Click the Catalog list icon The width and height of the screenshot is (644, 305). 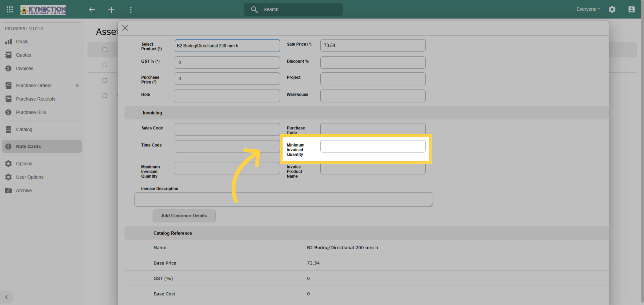9,129
